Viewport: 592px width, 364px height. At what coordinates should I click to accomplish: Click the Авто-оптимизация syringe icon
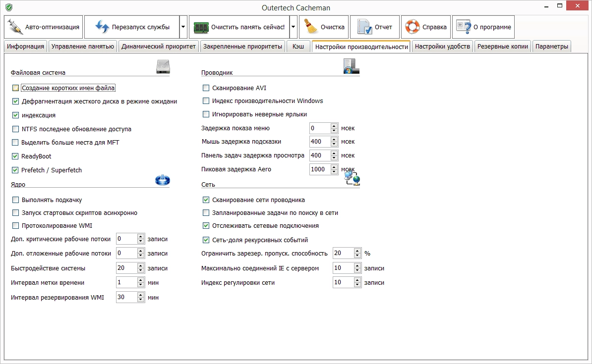(15, 27)
